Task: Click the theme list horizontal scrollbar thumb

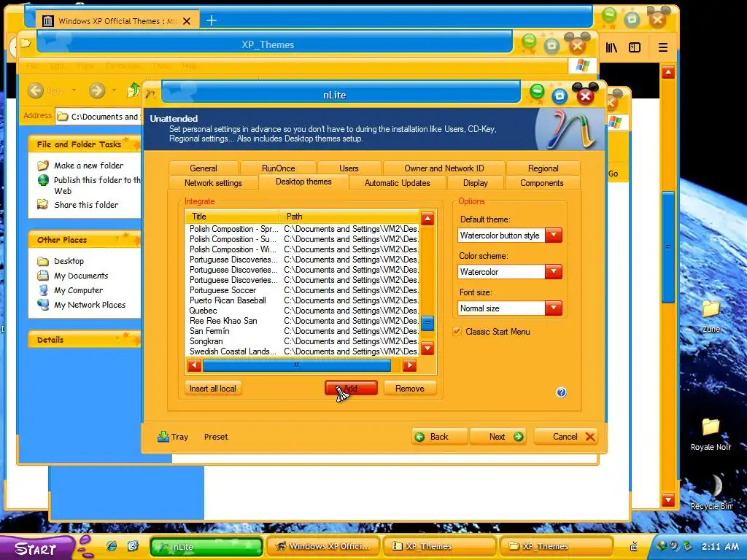Action: 296,365
